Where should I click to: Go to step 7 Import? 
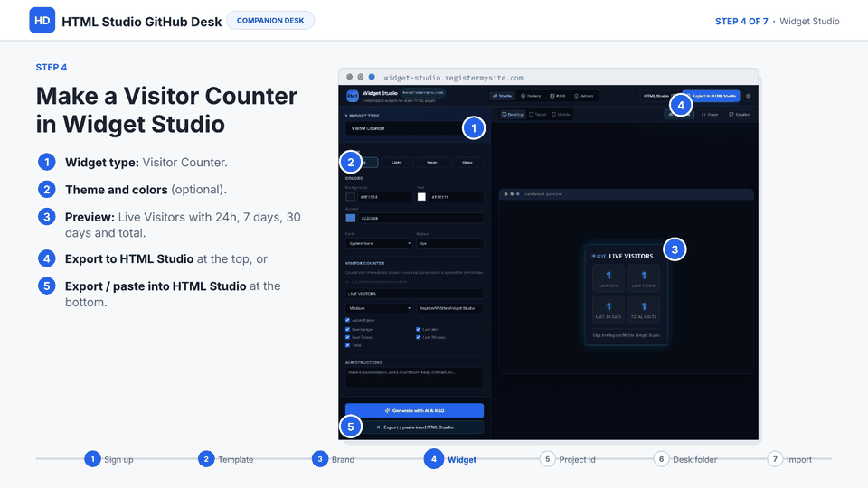[790, 459]
